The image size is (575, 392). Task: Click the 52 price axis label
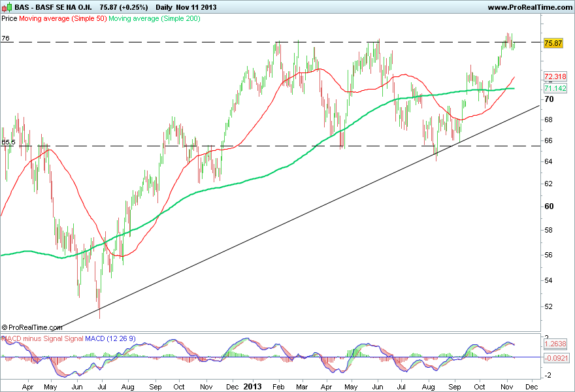549,306
